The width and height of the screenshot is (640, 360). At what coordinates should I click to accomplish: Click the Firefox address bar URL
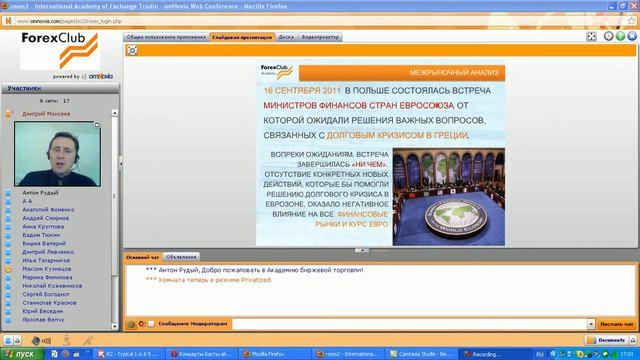point(69,21)
